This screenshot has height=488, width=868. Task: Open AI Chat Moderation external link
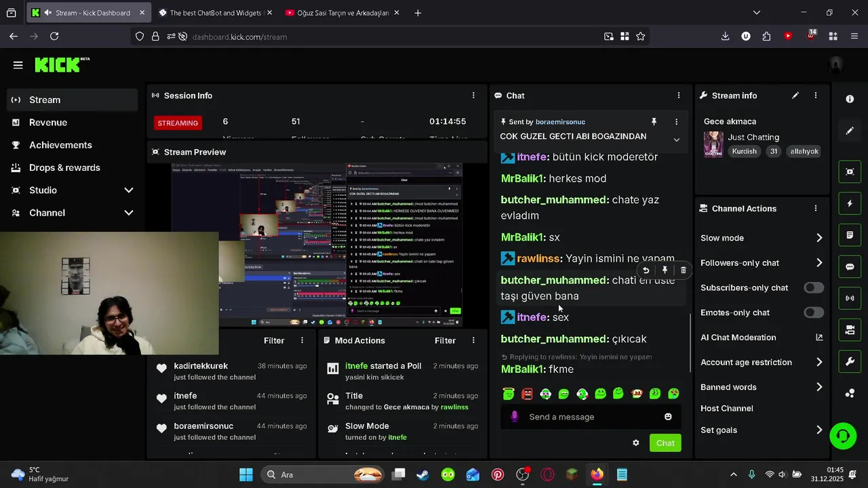pos(819,338)
